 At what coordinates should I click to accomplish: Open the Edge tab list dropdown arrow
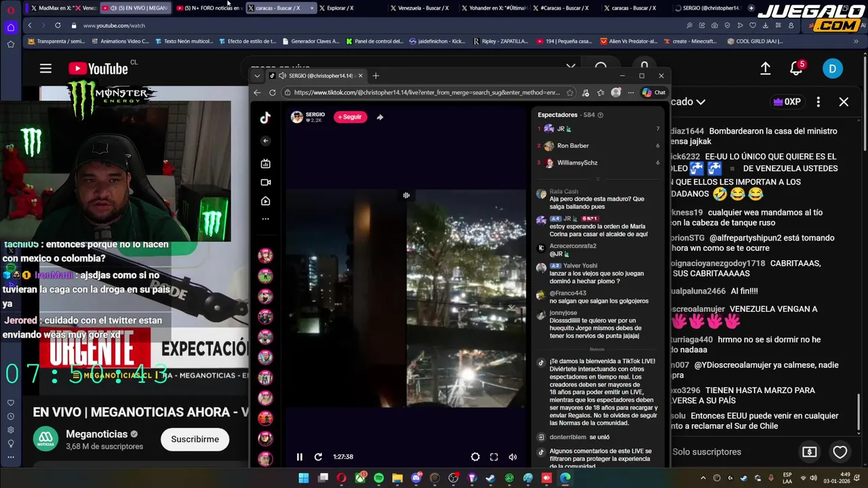point(257,76)
